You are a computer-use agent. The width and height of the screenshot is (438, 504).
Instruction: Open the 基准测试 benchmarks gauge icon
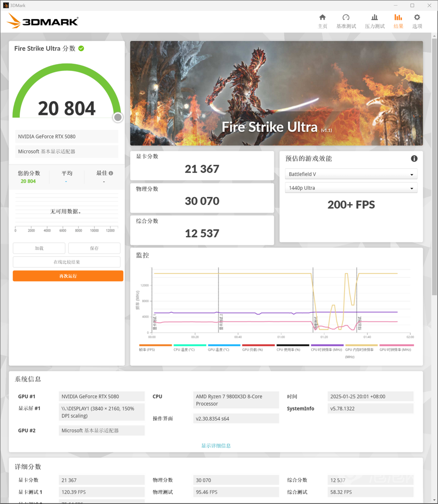point(346,18)
